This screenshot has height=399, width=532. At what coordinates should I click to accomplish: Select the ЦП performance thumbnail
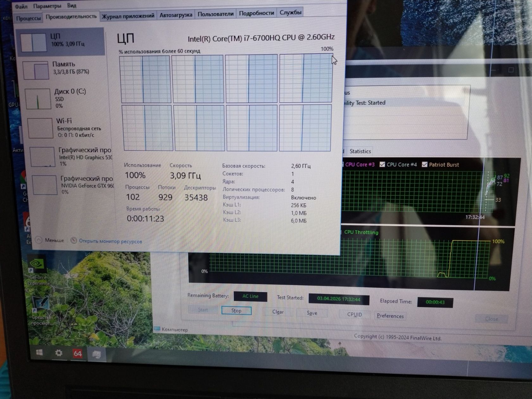click(60, 42)
